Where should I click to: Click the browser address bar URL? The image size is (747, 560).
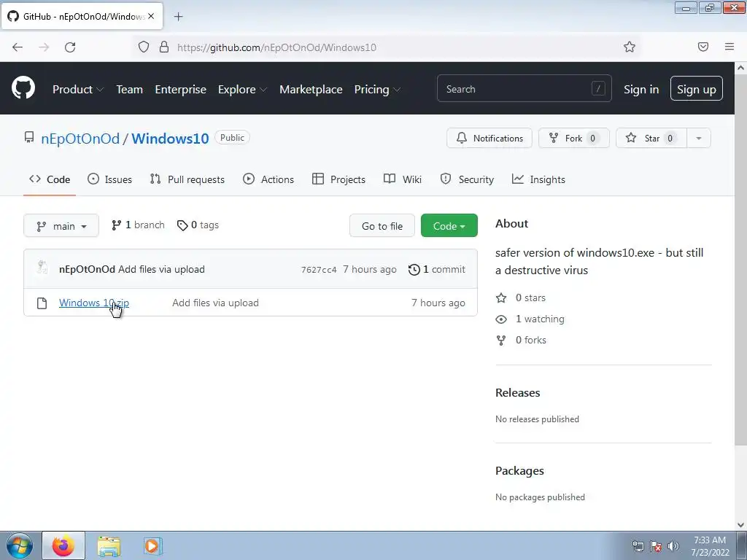[x=276, y=47]
